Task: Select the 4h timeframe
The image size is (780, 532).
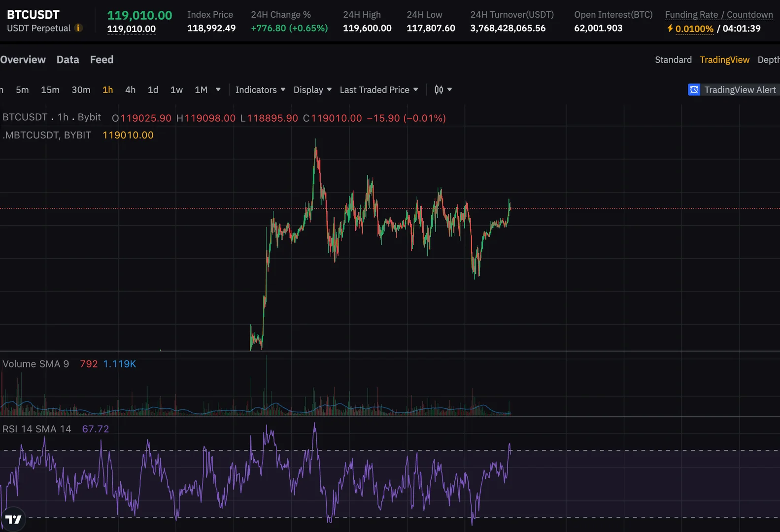Action: click(130, 90)
